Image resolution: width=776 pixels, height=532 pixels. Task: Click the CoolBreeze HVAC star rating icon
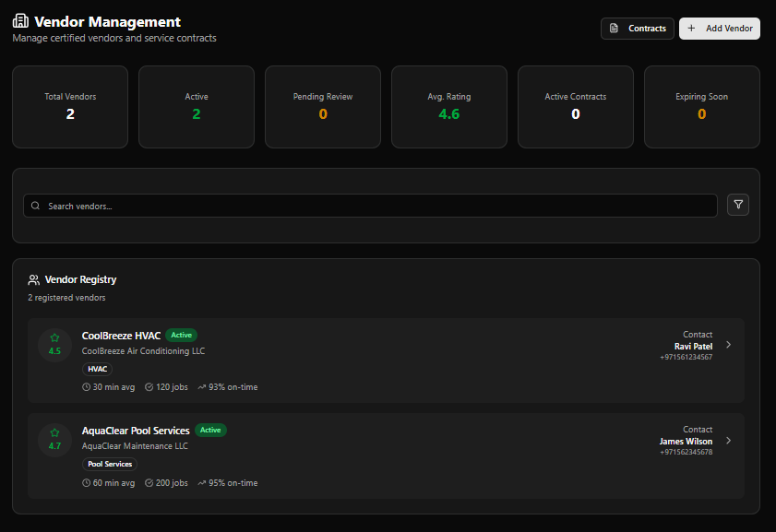pyautogui.click(x=54, y=338)
